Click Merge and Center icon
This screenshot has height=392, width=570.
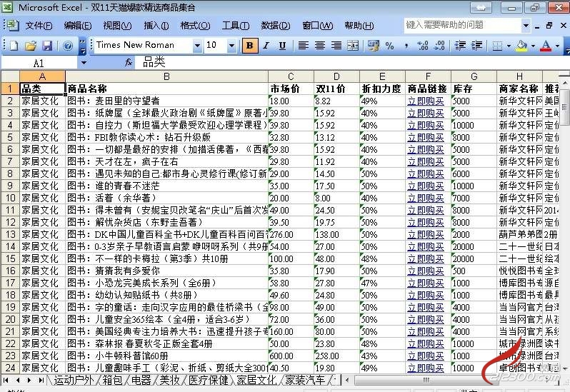pos(353,46)
